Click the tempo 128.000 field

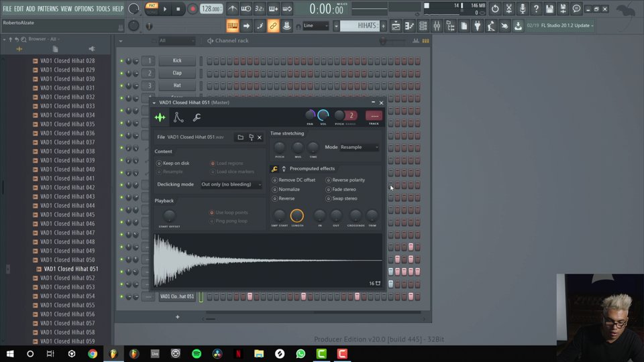coord(211,9)
